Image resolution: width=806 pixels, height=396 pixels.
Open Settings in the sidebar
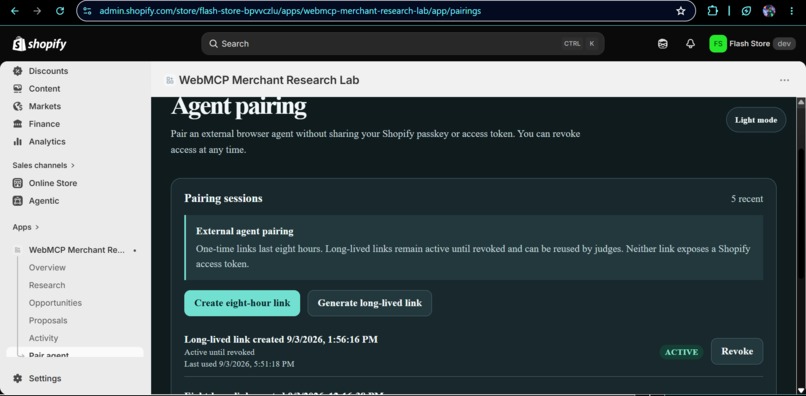point(45,378)
